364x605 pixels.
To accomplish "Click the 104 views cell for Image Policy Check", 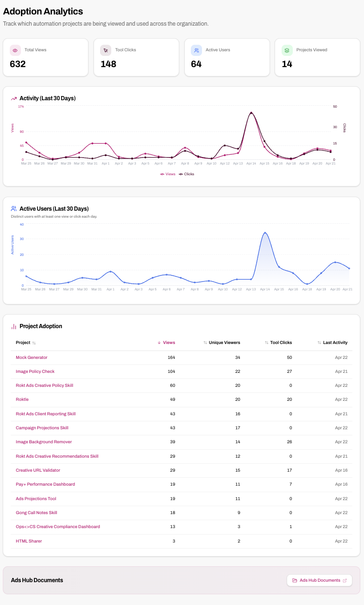I will [x=171, y=371].
